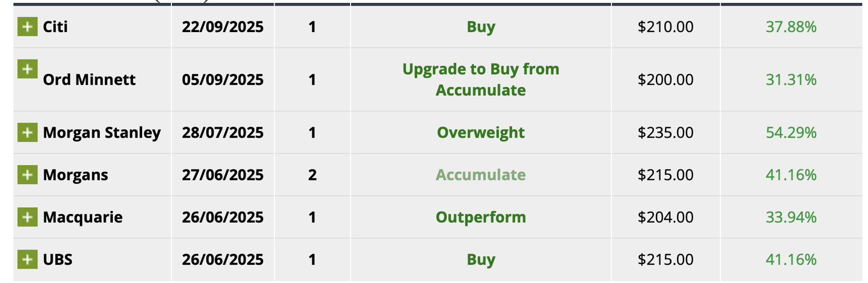Click the Citi Buy recommendation
868x283 pixels.
point(481,27)
